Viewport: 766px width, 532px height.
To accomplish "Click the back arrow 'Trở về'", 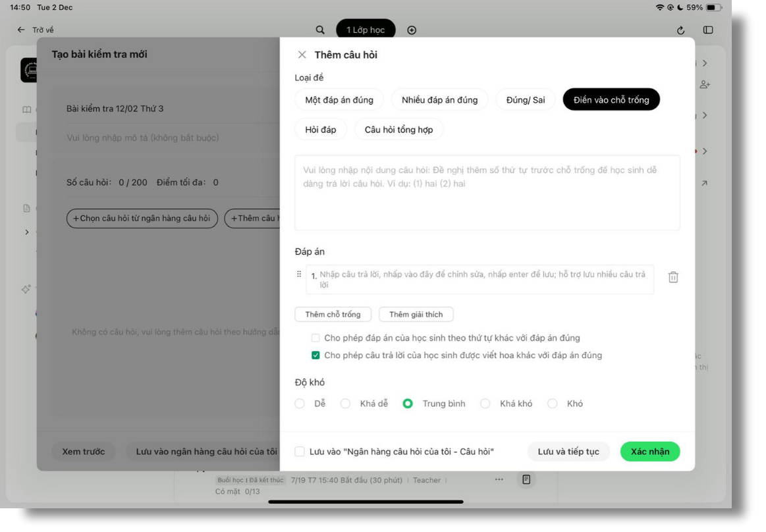I will [21, 30].
